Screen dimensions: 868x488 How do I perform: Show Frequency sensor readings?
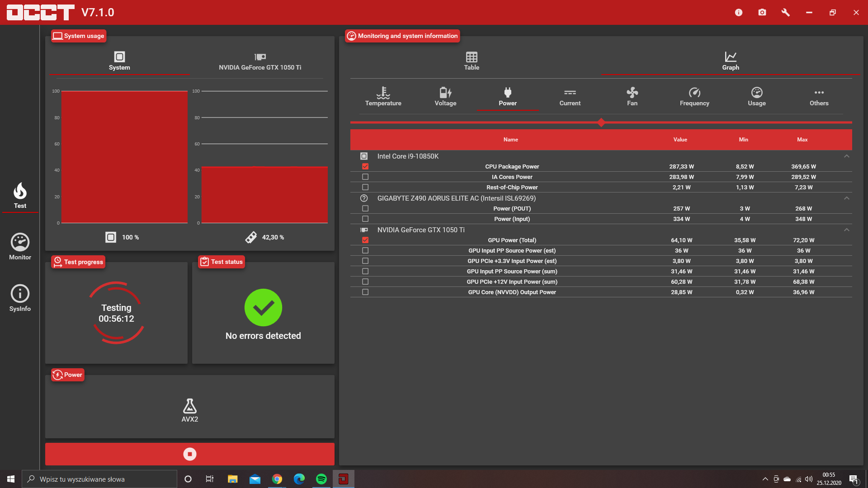[694, 97]
